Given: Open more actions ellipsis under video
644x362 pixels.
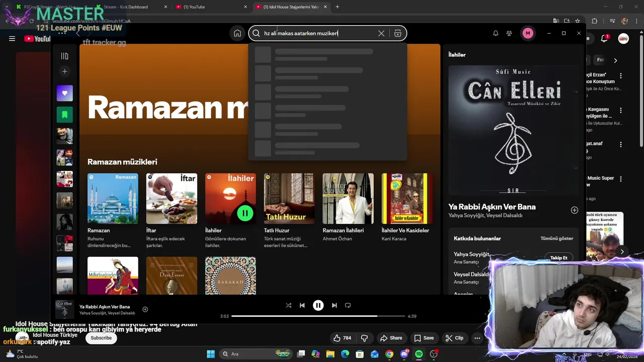Looking at the screenshot, I should 477,338.
